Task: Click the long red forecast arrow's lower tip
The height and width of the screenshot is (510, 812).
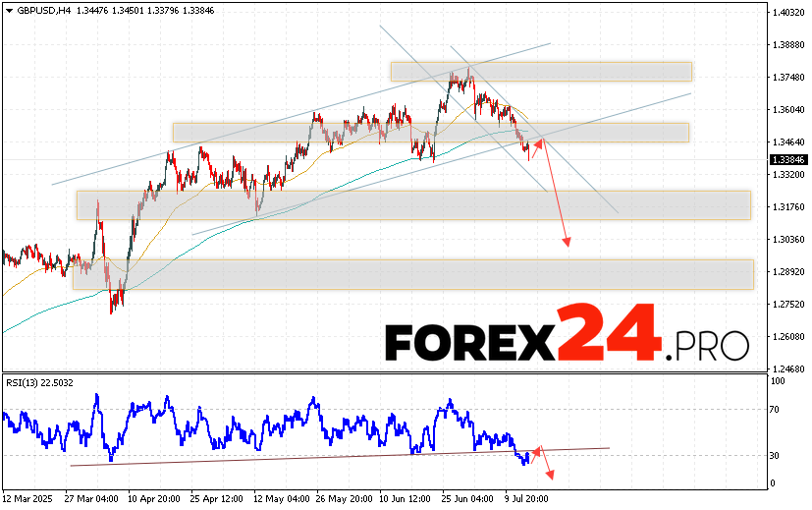Action: [567, 245]
